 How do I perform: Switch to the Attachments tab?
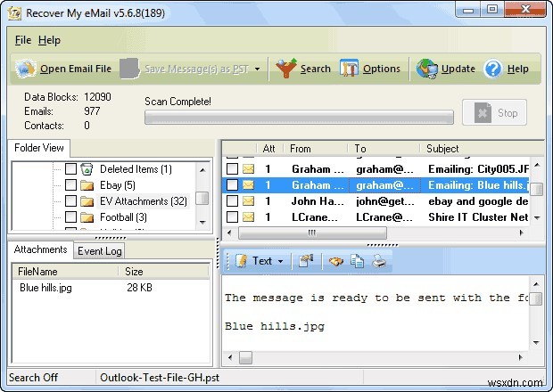(40, 249)
